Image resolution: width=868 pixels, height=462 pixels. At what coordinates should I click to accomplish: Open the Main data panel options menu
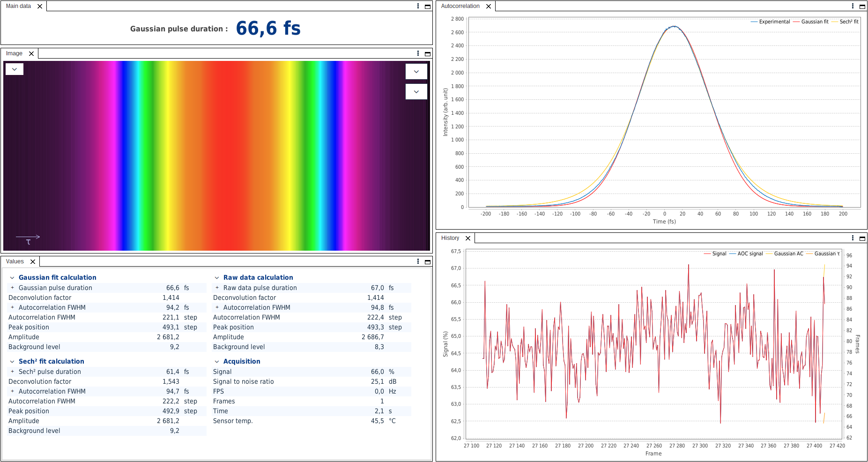[x=418, y=6]
